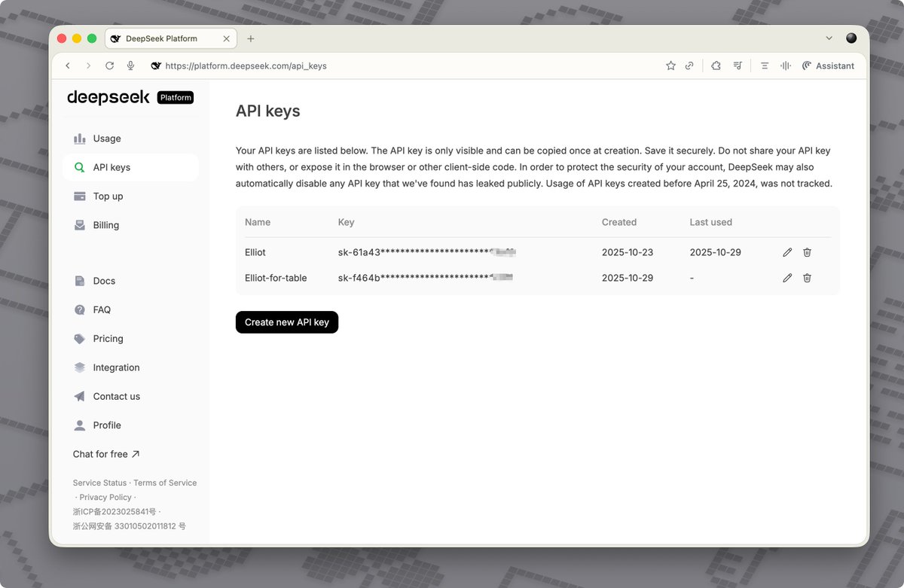This screenshot has height=588, width=904.
Task: Open a new tab with plus button
Action: (x=251, y=38)
